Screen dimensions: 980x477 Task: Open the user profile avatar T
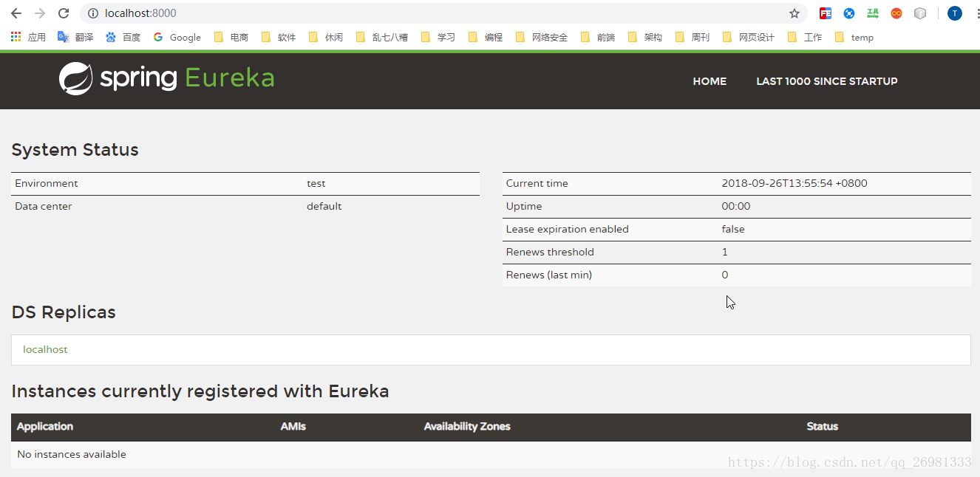click(955, 13)
